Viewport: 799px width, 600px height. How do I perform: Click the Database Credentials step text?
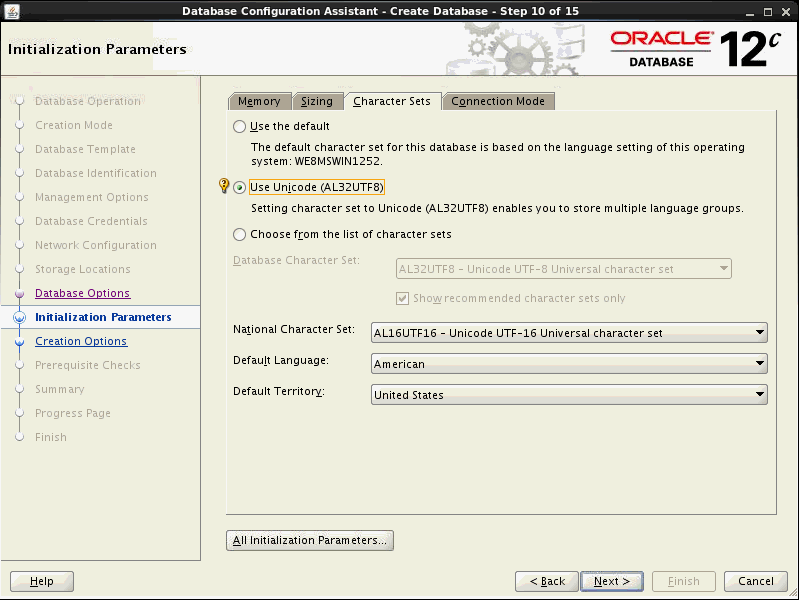click(x=91, y=221)
